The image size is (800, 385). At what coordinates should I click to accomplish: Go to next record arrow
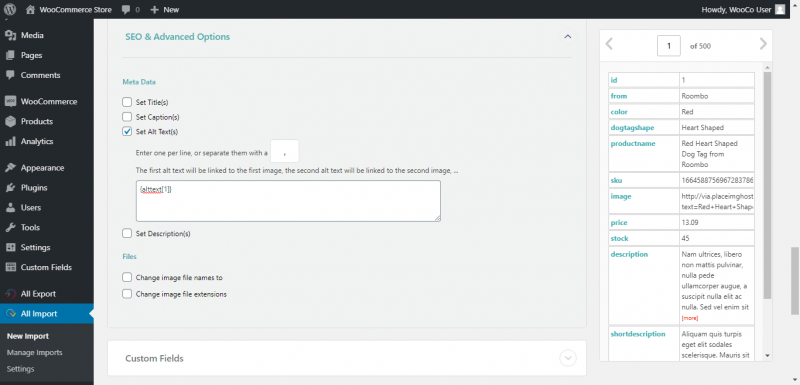point(763,44)
